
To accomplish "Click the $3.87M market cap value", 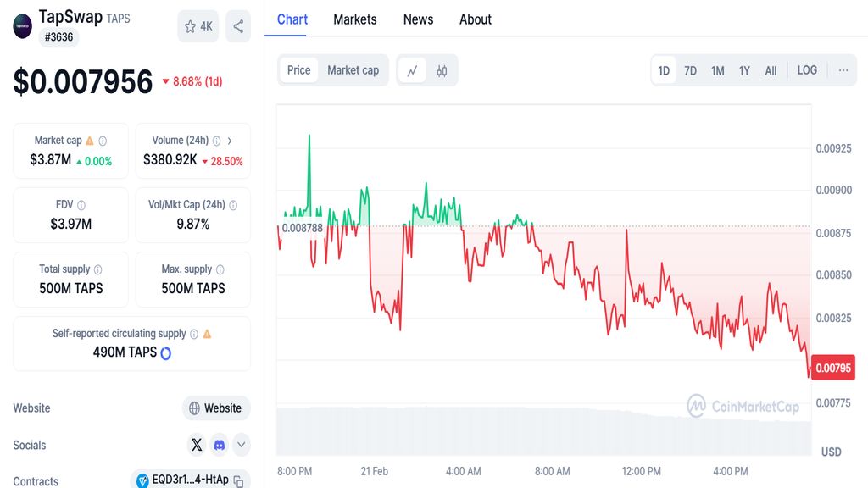I will [x=50, y=160].
